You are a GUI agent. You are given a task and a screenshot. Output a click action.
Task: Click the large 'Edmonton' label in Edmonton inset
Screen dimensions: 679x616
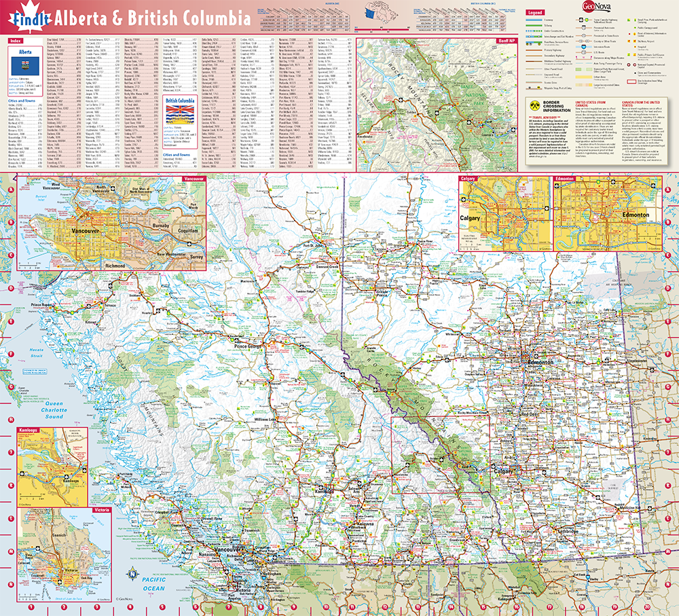pyautogui.click(x=636, y=215)
